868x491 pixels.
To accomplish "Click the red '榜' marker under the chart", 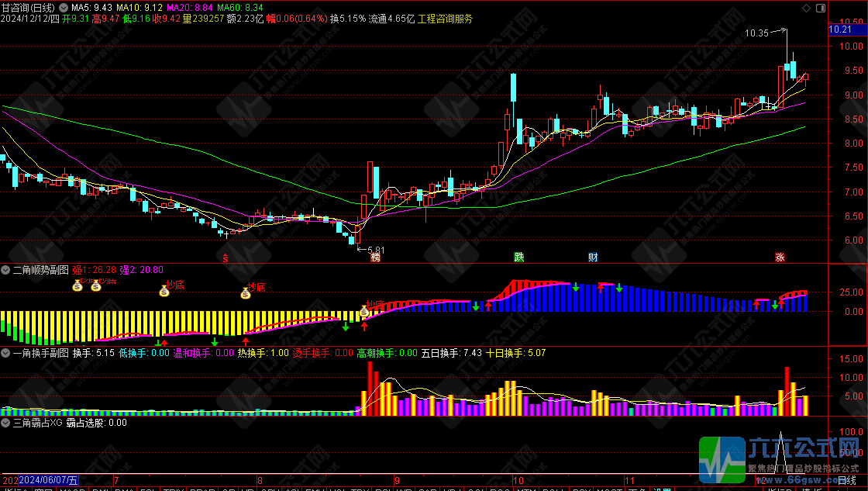I will 376,257.
